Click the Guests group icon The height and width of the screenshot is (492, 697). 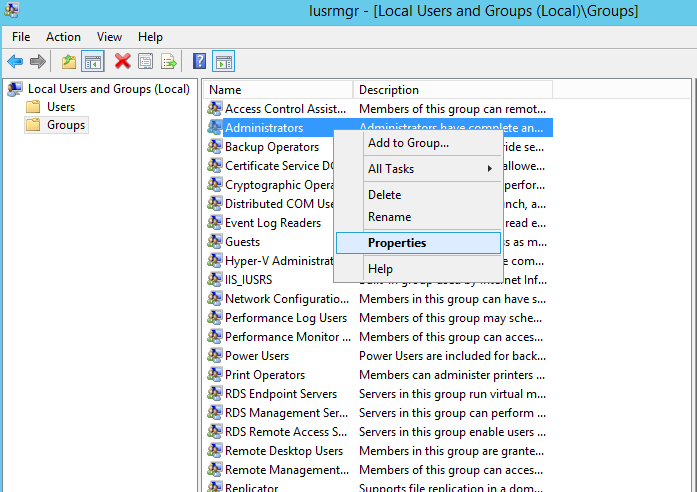215,241
